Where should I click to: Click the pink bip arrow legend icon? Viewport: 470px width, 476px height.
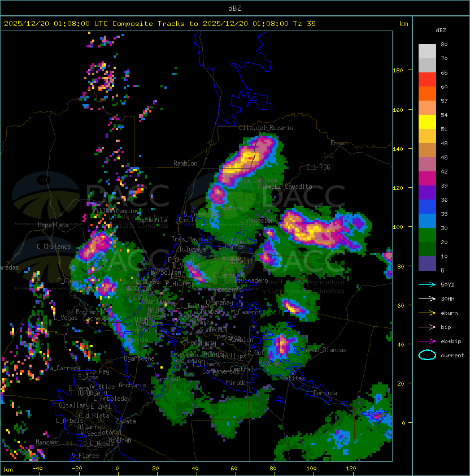click(x=427, y=327)
